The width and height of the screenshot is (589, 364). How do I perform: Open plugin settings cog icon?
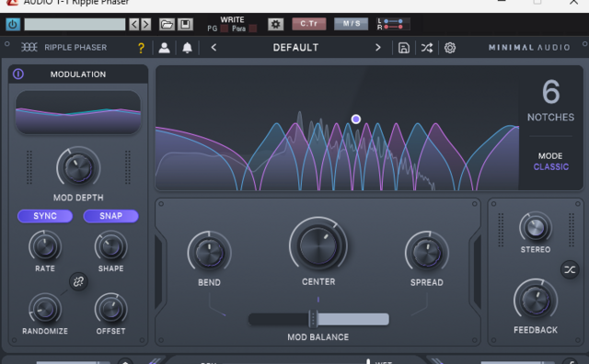click(450, 48)
